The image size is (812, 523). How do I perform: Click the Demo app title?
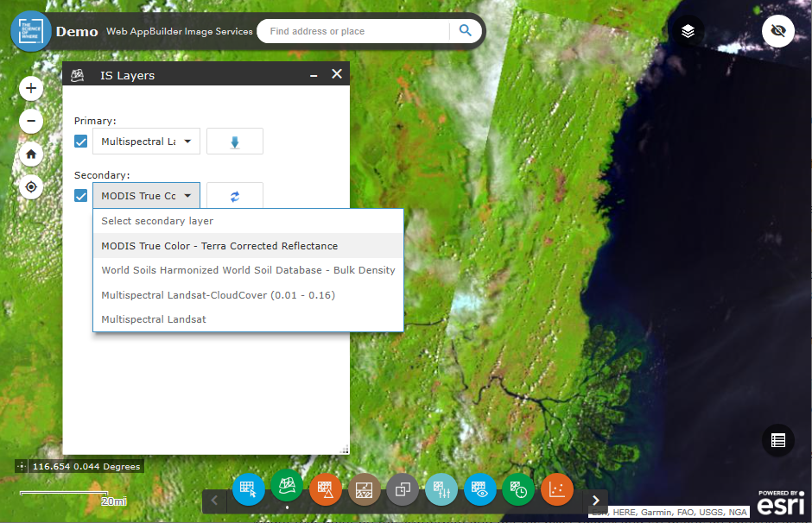pos(77,32)
